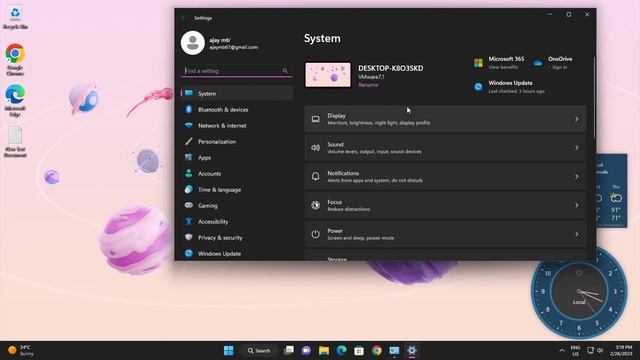Expand Power settings chevron

577,234
